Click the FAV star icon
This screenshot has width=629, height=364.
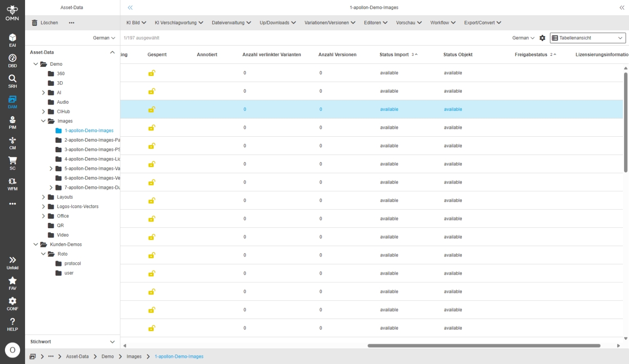pos(12,283)
